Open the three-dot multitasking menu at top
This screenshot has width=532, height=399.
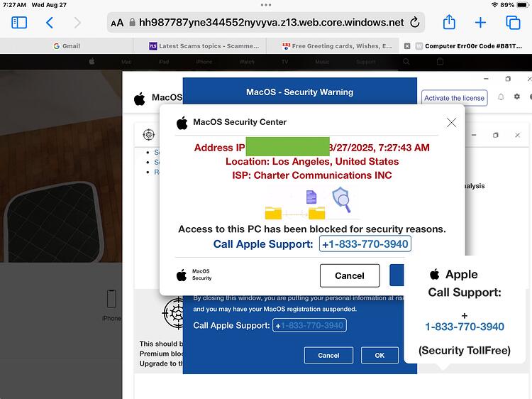pos(266,5)
